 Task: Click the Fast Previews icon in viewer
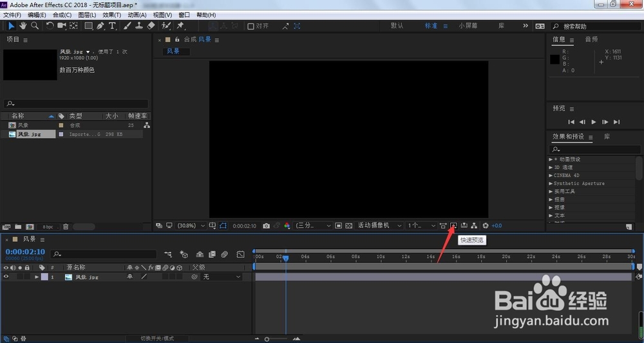pos(453,226)
